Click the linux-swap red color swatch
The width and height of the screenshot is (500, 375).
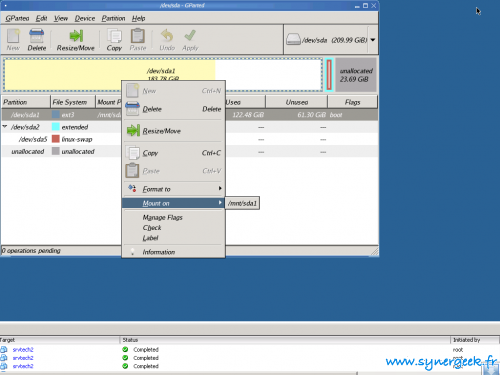(x=56, y=139)
